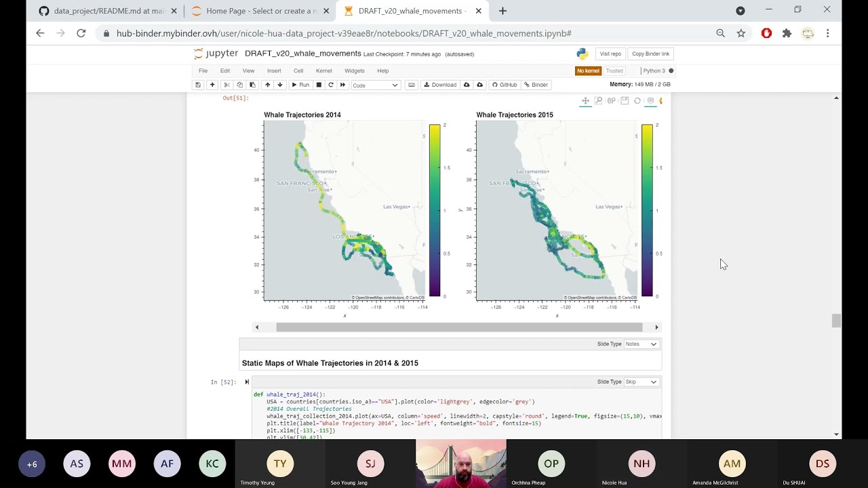Restart the kernel icon
The image size is (868, 488).
(x=331, y=85)
